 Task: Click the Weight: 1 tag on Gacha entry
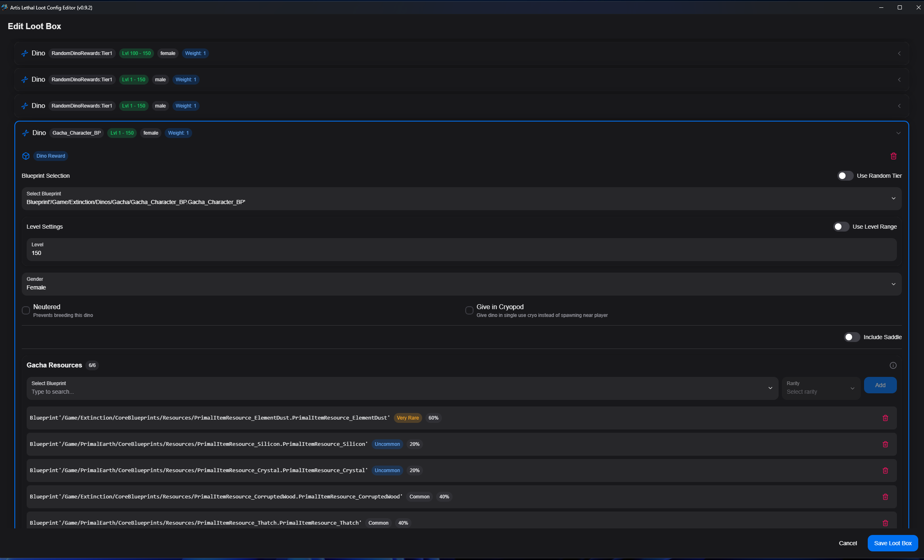pos(178,133)
